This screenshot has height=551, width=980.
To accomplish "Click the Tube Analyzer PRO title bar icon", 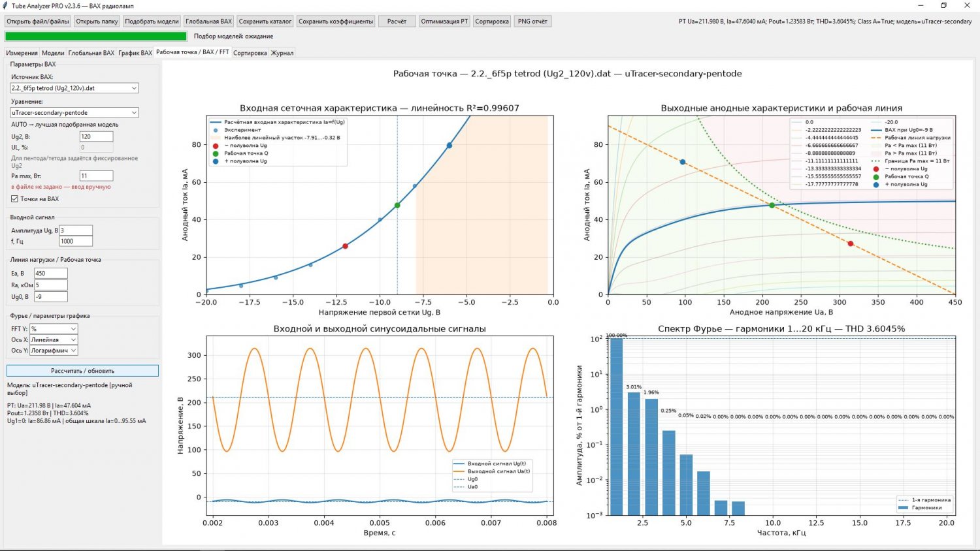I will tap(6, 6).
